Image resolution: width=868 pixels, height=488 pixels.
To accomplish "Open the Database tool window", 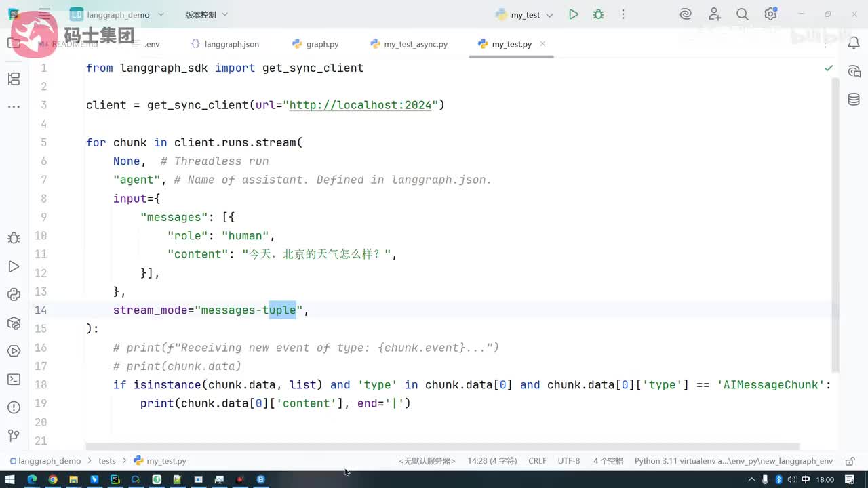I will 854,100.
